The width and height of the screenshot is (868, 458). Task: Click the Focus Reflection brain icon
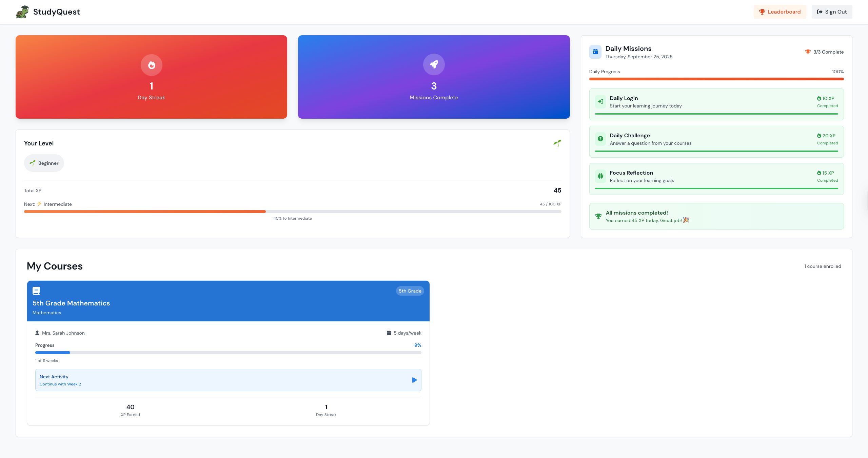point(600,176)
